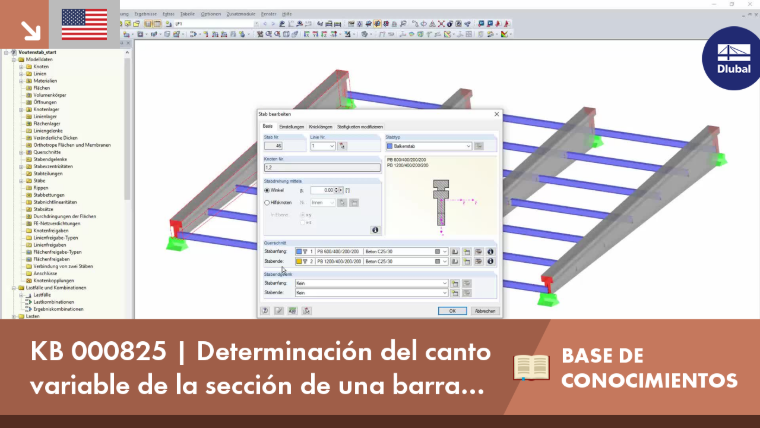760x428 pixels.
Task: Expand the Stäbe tree folder
Action: pyautogui.click(x=21, y=181)
